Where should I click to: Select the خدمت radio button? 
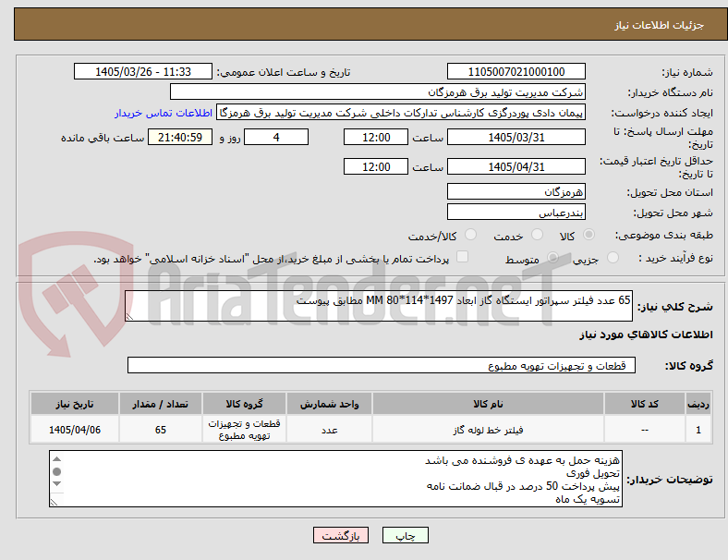(537, 235)
